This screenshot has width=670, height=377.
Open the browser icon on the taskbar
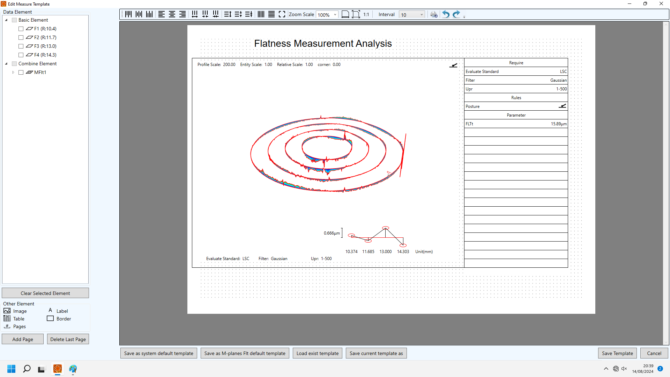point(73,368)
